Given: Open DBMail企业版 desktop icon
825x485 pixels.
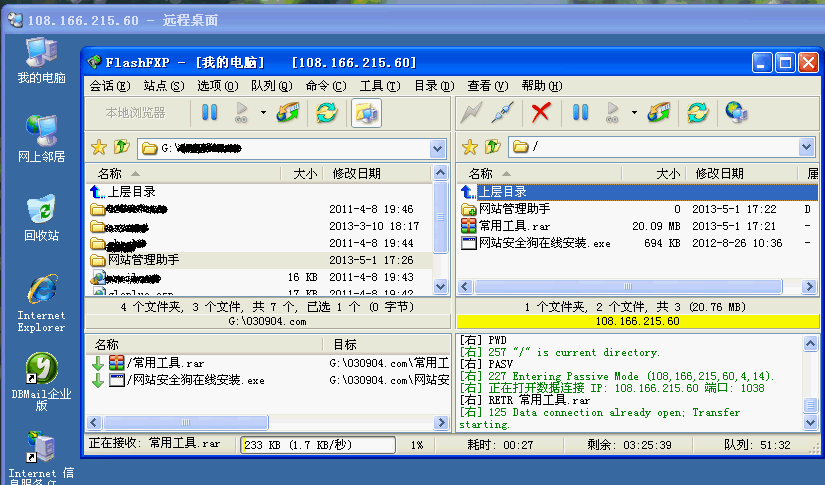Looking at the screenshot, I should click(x=41, y=381).
